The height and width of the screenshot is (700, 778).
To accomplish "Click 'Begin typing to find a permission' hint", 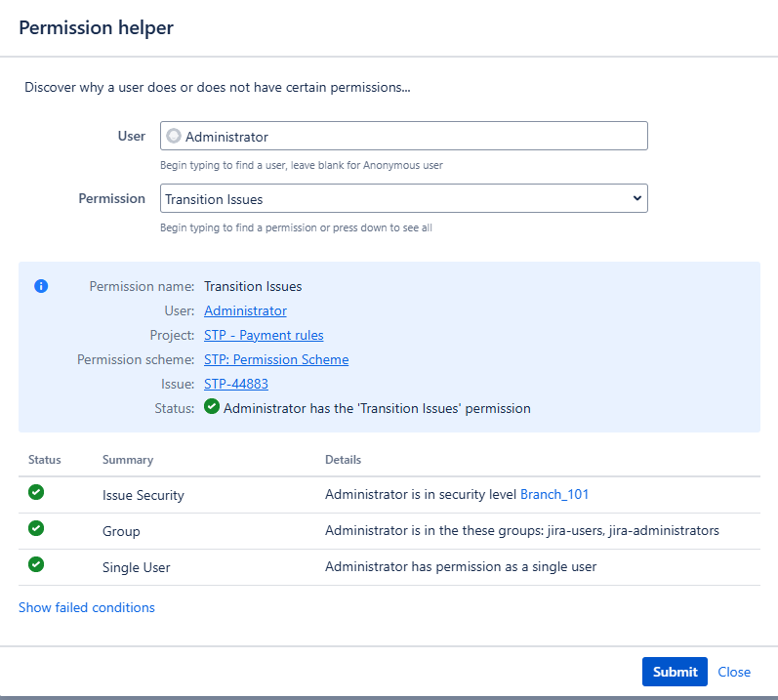I will point(296,227).
